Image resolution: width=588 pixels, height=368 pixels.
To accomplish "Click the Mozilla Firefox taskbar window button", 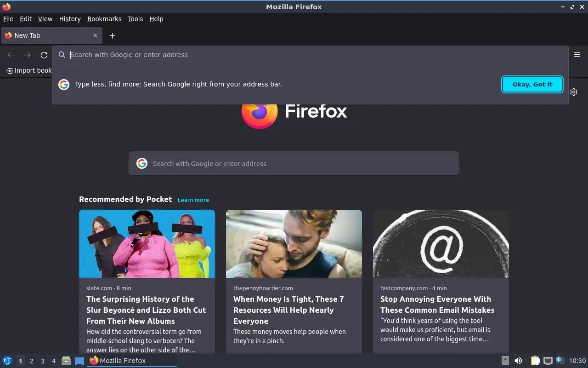I will coord(132,361).
